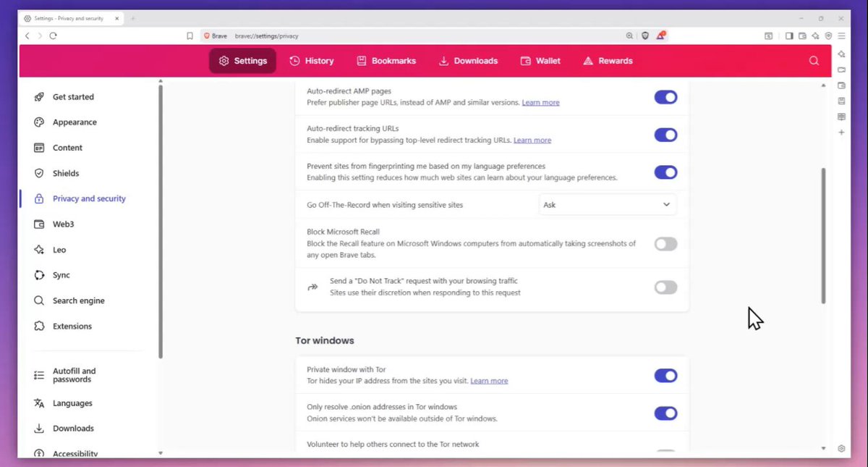Click the Appearance palette icon
The width and height of the screenshot is (868, 467).
(39, 122)
